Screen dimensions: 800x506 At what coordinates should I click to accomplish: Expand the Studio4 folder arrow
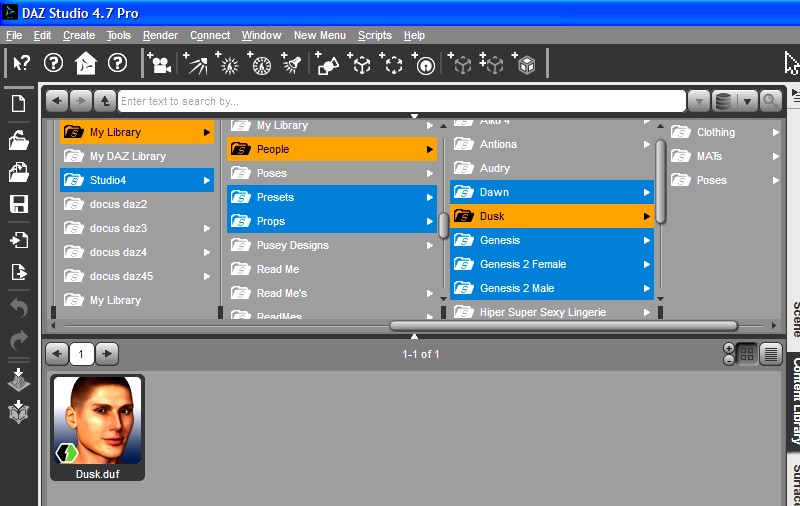pos(207,180)
